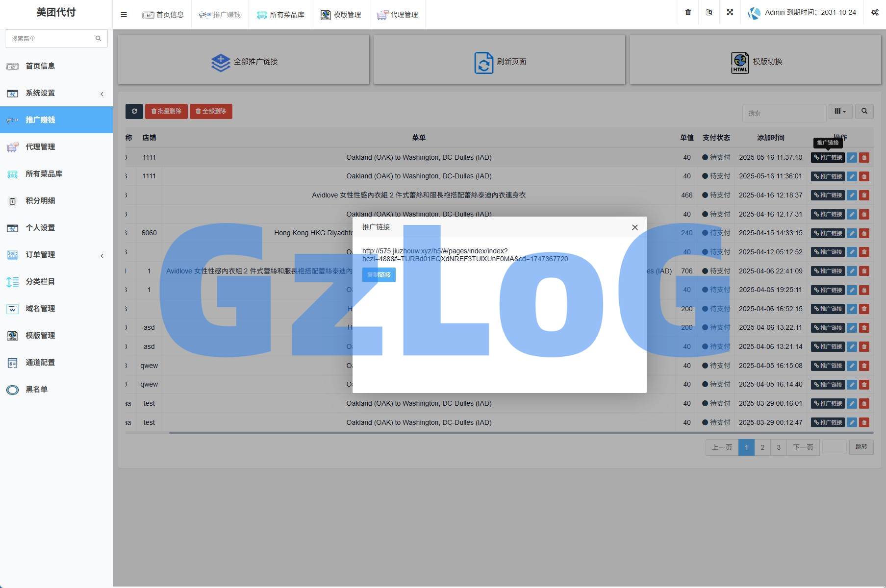Expand the 订单管理 sidebar menu
The height and width of the screenshot is (588, 886).
[x=56, y=255]
